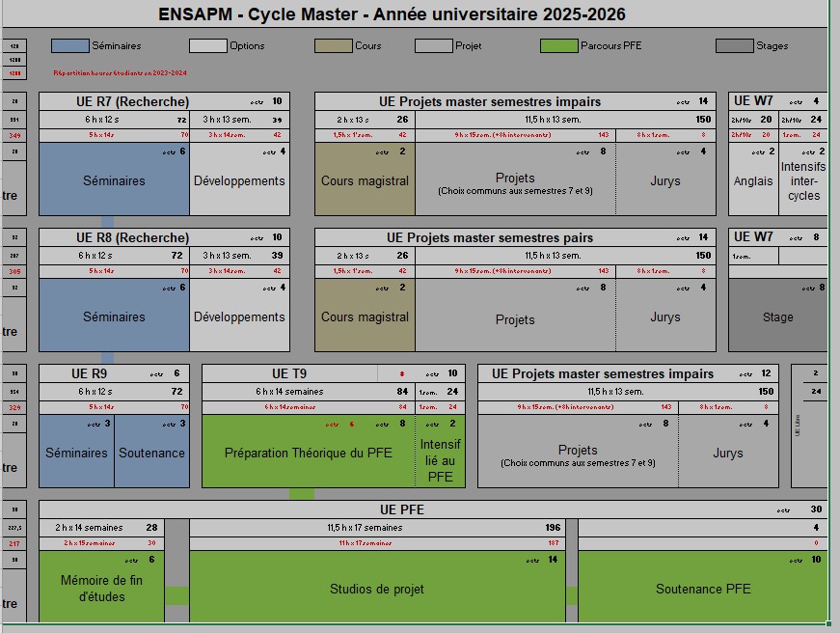Image resolution: width=840 pixels, height=633 pixels.
Task: Select the Soutenance PFE green block
Action: 702,589
